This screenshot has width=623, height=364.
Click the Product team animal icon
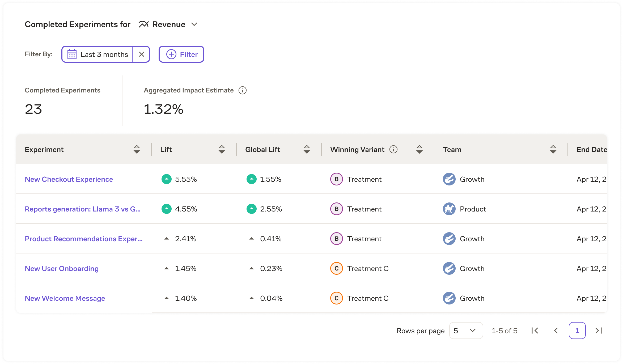449,209
